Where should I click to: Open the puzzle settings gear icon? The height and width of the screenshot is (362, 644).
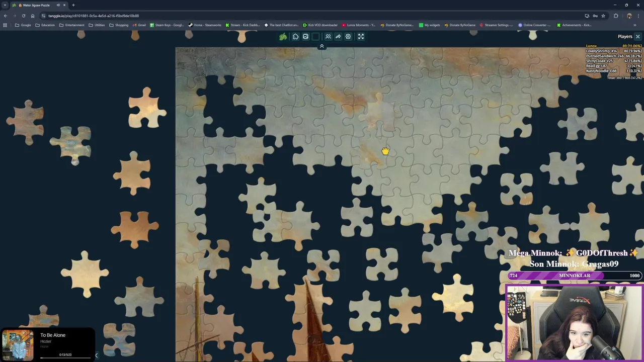pos(348,37)
